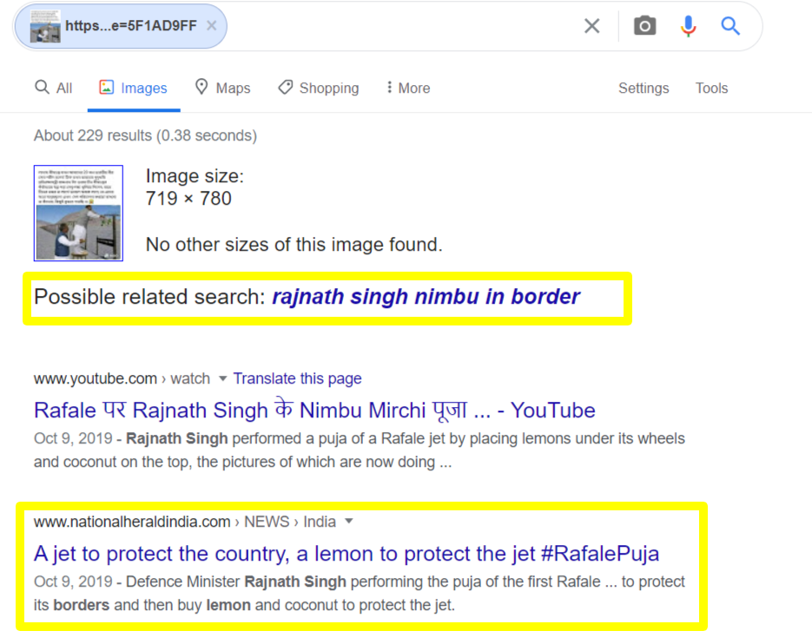812x644 pixels.
Task: Expand the More menu
Action: click(x=408, y=88)
